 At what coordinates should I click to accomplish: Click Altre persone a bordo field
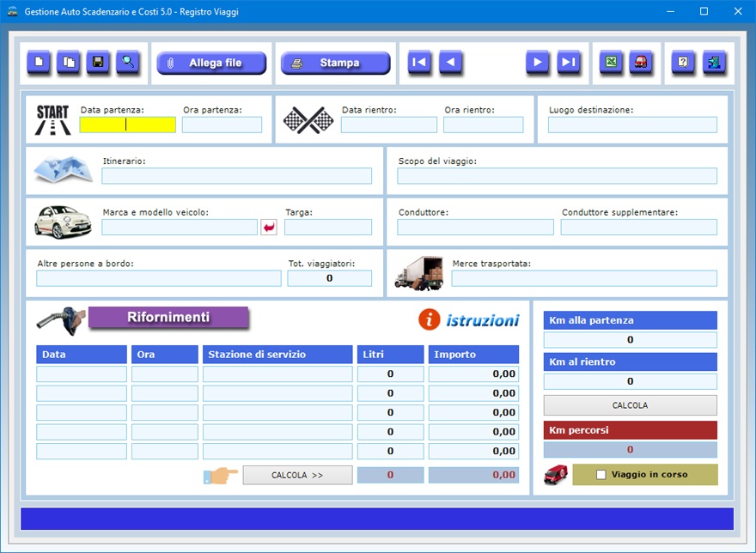click(159, 278)
